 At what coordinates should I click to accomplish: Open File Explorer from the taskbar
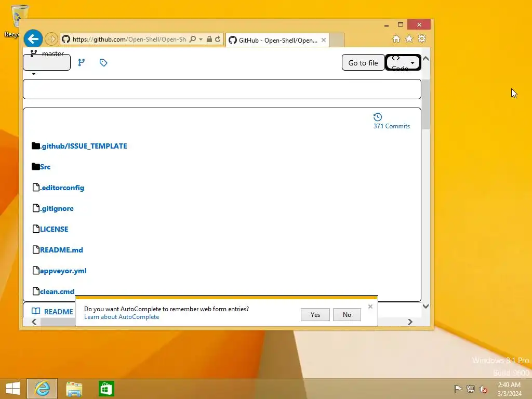(74, 389)
